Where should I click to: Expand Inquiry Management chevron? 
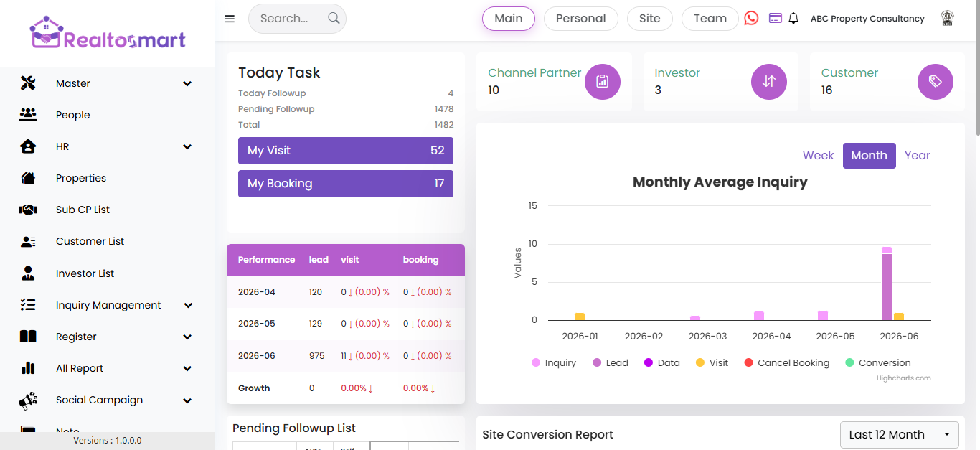click(187, 305)
